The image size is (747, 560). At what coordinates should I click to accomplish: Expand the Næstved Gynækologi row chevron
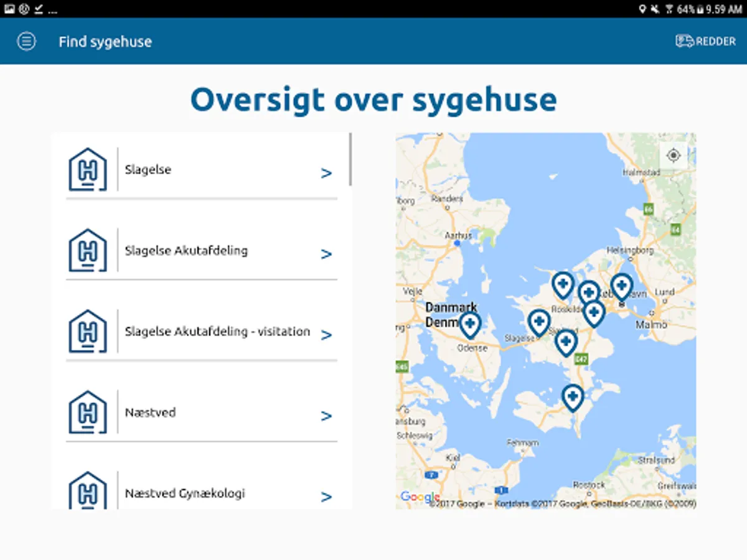pos(326,497)
